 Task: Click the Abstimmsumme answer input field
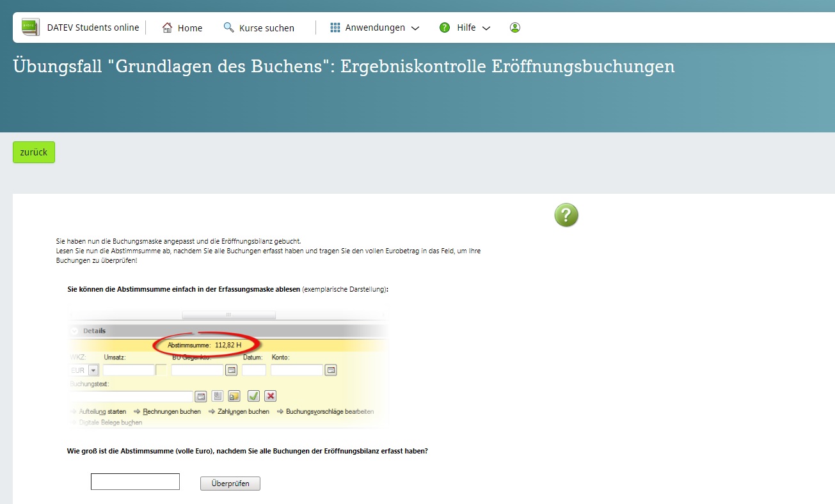(x=134, y=481)
